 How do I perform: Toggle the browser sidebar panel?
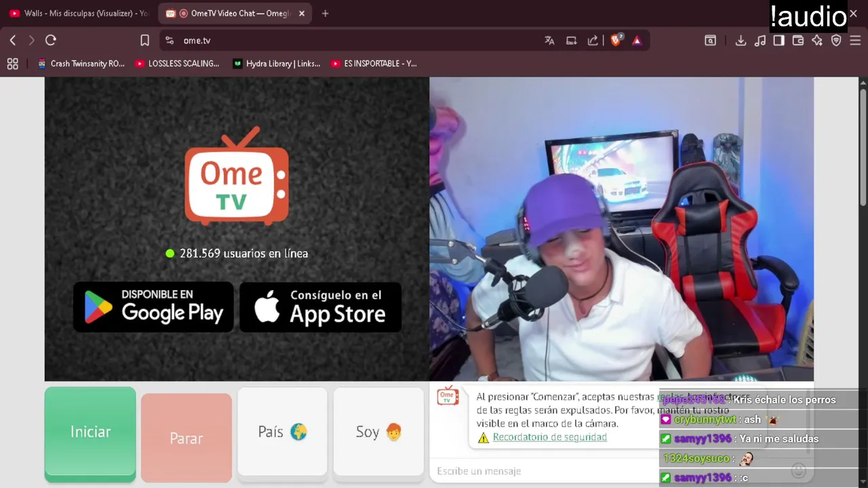click(x=779, y=41)
